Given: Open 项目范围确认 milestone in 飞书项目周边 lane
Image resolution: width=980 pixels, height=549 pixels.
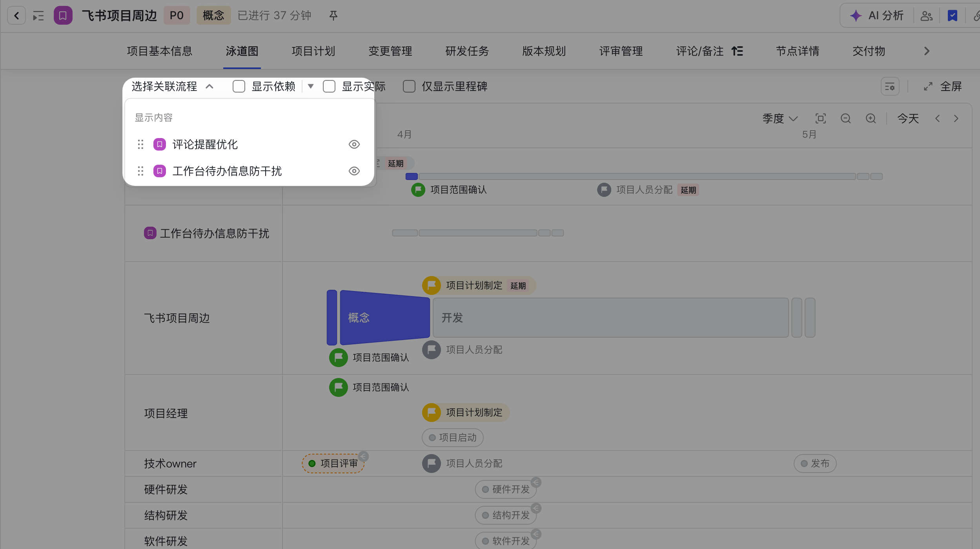Looking at the screenshot, I should point(369,358).
